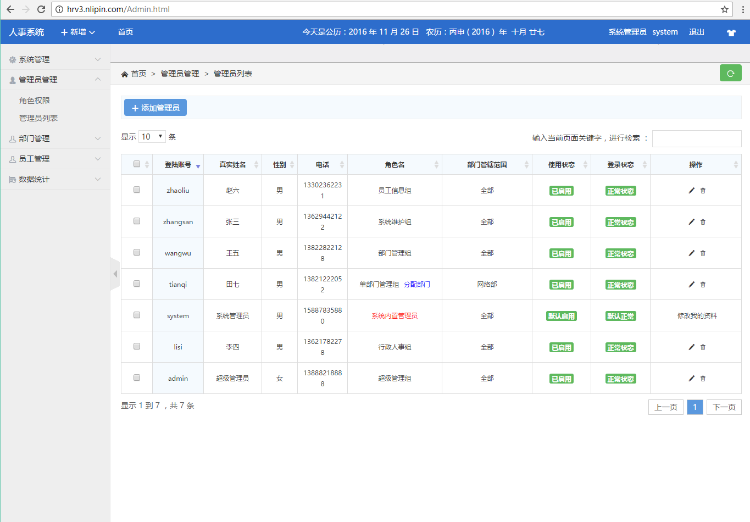Sort by 使用状态 column sort arrows
Screen dimensions: 750x522
point(585,165)
